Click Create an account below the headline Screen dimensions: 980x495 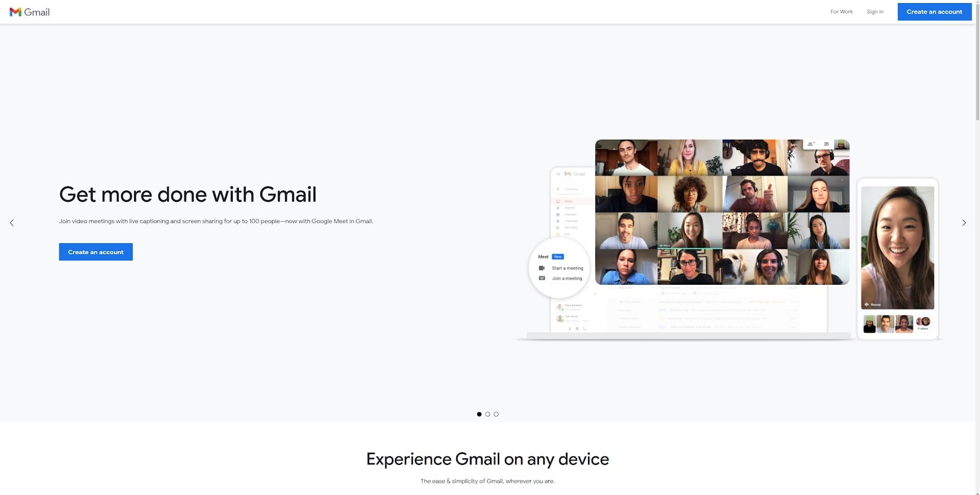[96, 252]
